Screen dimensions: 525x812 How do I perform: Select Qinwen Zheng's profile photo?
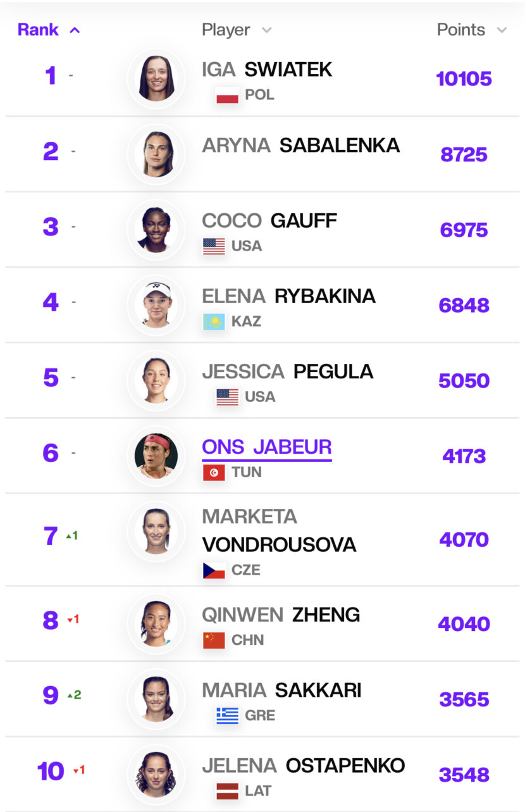coord(156,624)
